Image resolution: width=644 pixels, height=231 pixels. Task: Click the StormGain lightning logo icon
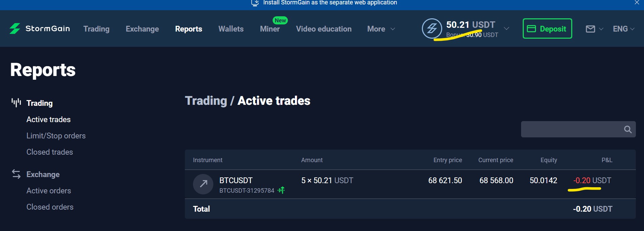click(15, 29)
